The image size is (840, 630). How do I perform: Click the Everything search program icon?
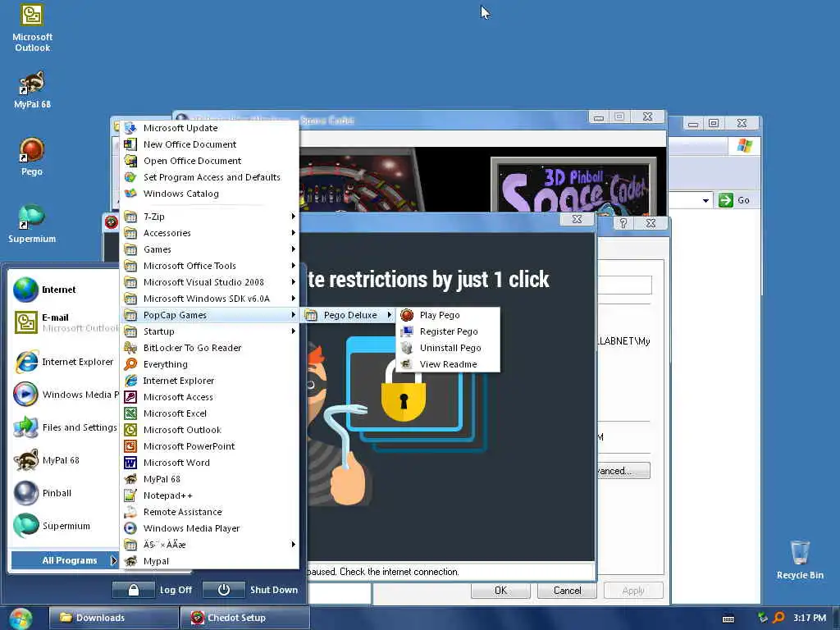point(130,364)
